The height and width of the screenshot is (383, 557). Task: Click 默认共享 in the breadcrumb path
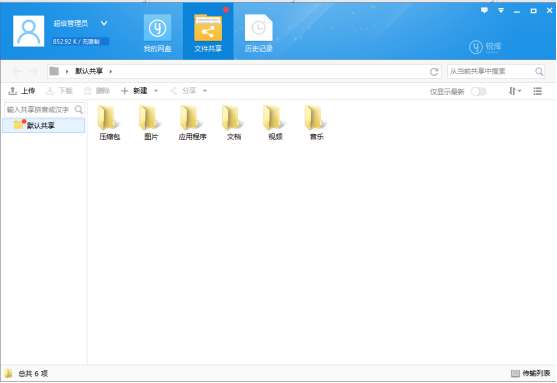pos(89,71)
